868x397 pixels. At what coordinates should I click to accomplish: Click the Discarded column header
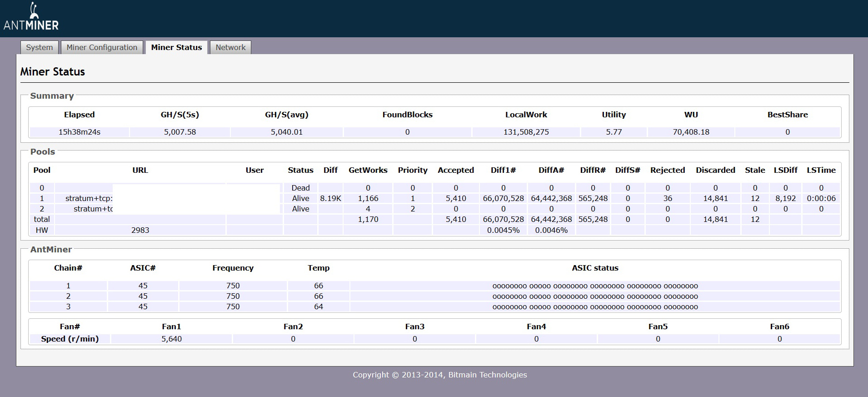click(x=715, y=170)
